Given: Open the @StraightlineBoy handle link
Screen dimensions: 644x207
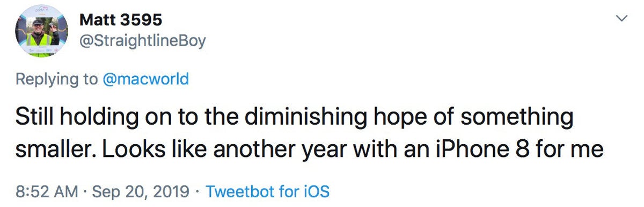Looking at the screenshot, I should click(x=142, y=41).
